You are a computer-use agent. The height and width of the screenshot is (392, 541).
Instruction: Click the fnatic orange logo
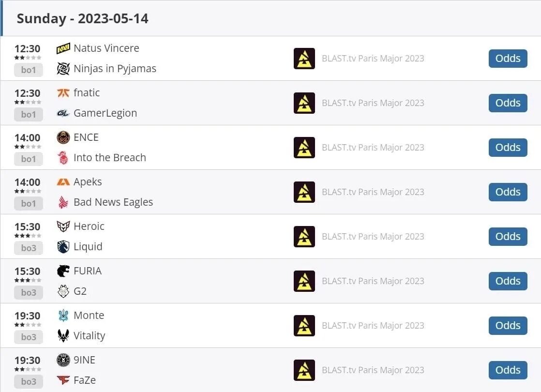(x=63, y=93)
